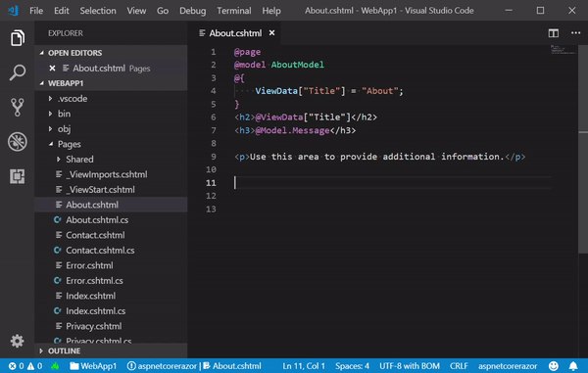Image resolution: width=588 pixels, height=373 pixels.
Task: Open Index.cshtml.cs file
Action: [112, 311]
